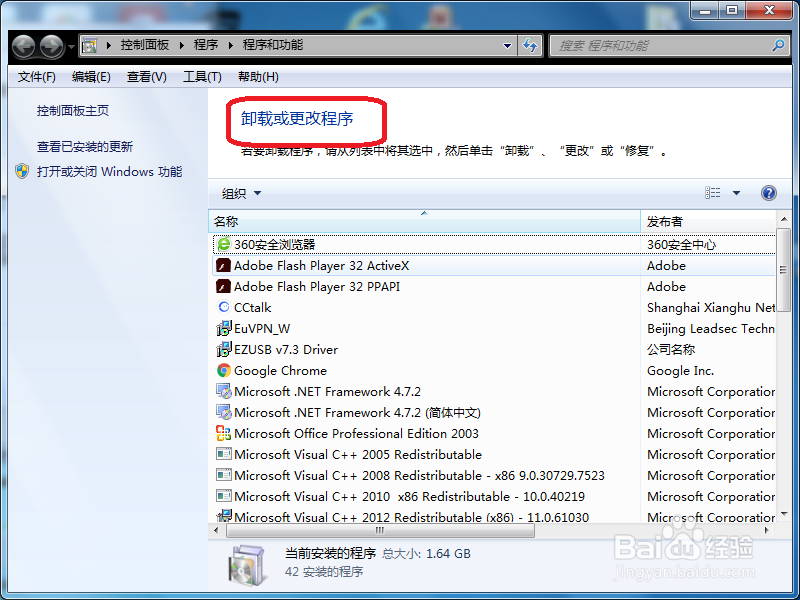Click the vertical scrollbar thumb
This screenshot has height=600, width=800.
pyautogui.click(x=783, y=268)
